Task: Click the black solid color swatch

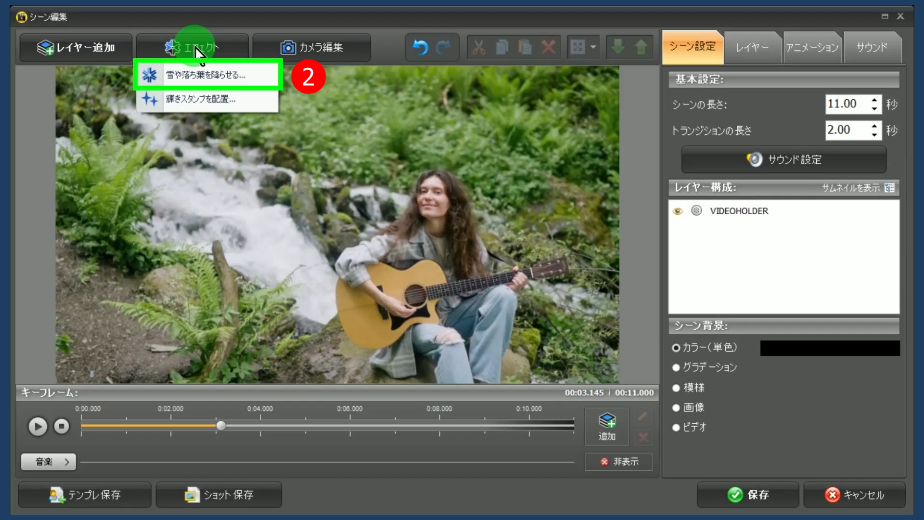Action: (x=829, y=348)
